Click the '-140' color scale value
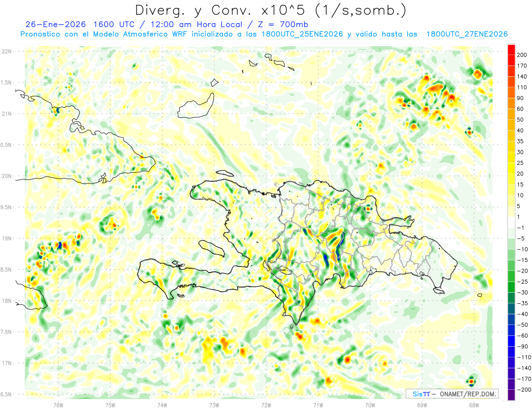 point(524,368)
